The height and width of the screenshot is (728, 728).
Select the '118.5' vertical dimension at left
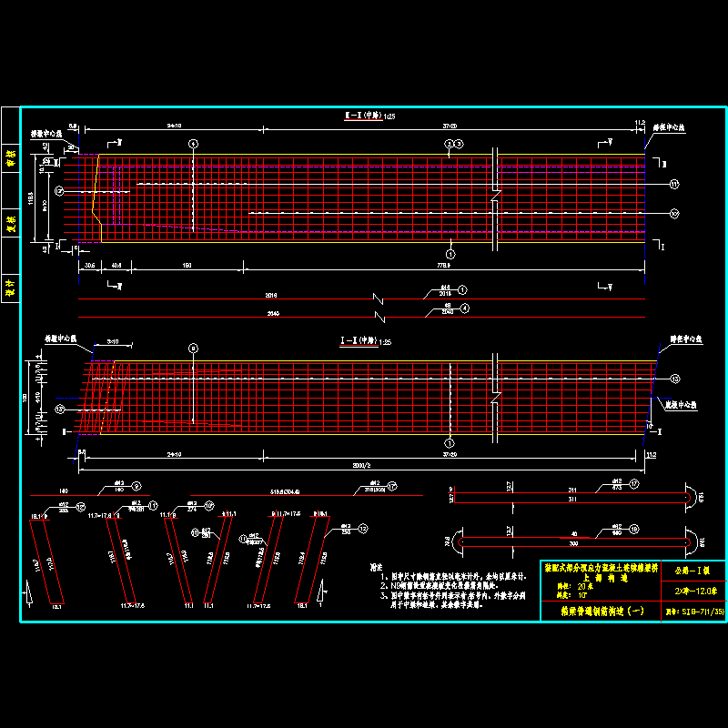[31, 198]
